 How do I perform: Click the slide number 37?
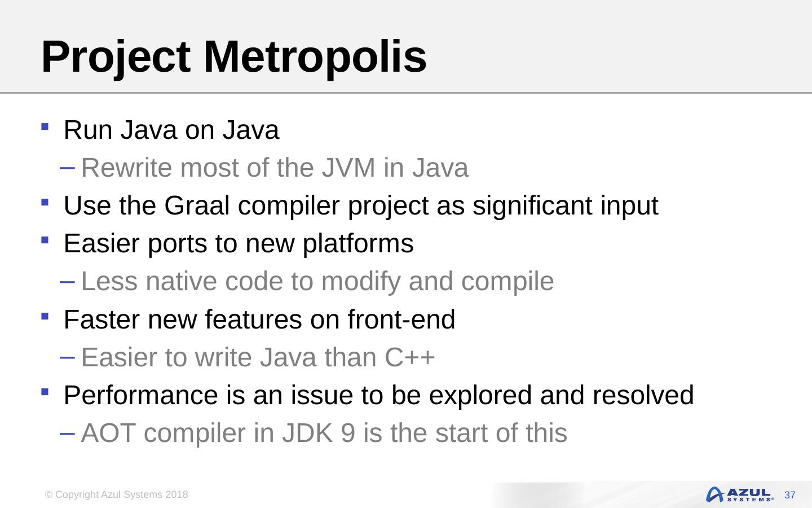tap(790, 495)
